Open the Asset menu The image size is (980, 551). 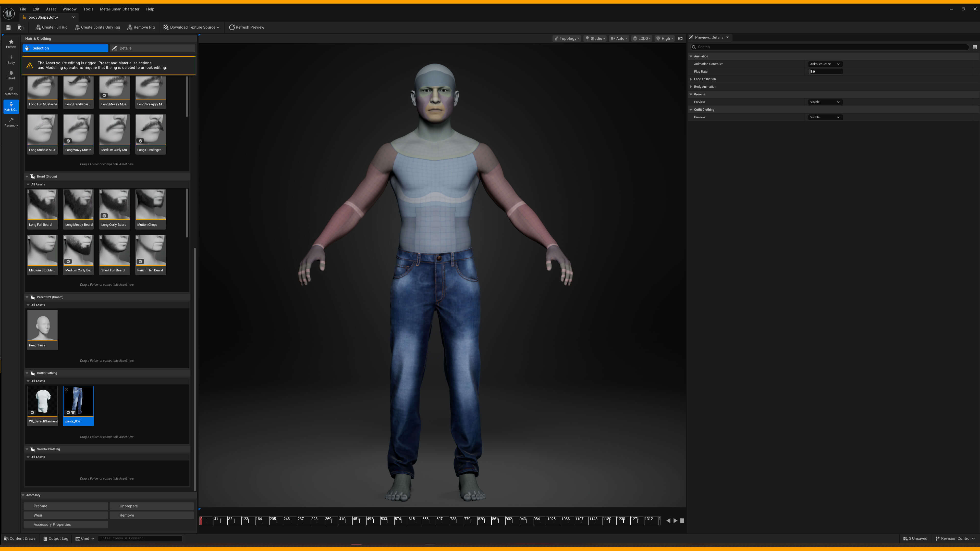click(51, 9)
